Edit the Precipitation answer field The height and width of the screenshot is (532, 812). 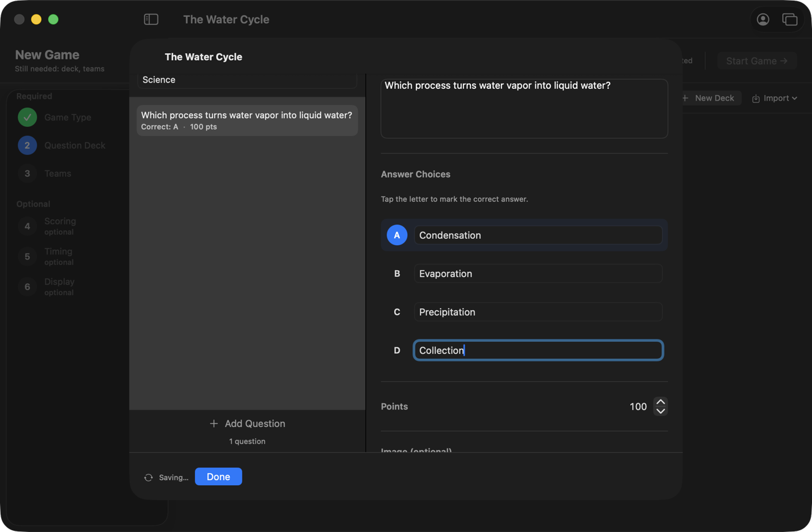click(538, 312)
